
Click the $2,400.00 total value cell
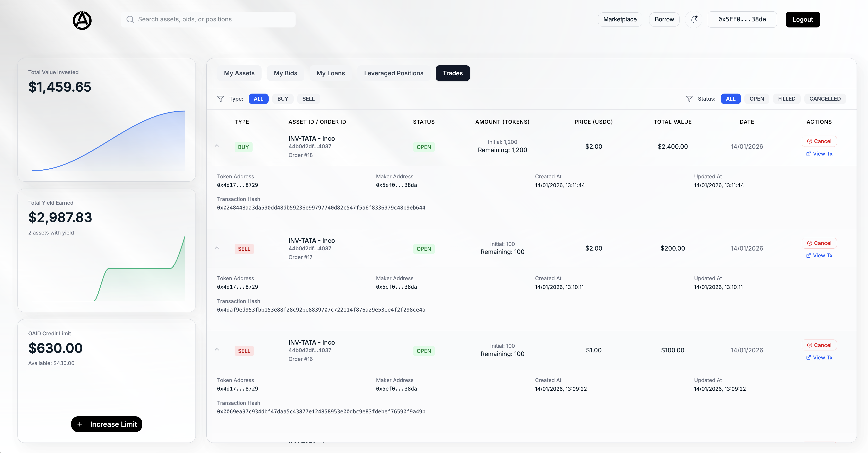pyautogui.click(x=672, y=147)
